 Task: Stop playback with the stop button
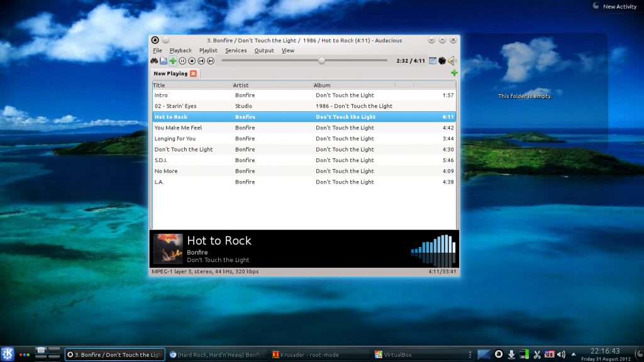coord(192,61)
